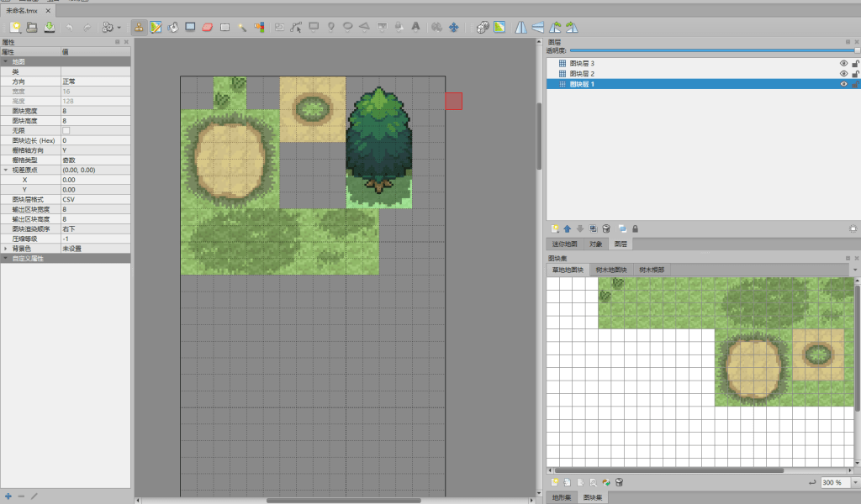Image resolution: width=861 pixels, height=504 pixels.
Task: Click the Random Mode dice icon
Action: [482, 27]
